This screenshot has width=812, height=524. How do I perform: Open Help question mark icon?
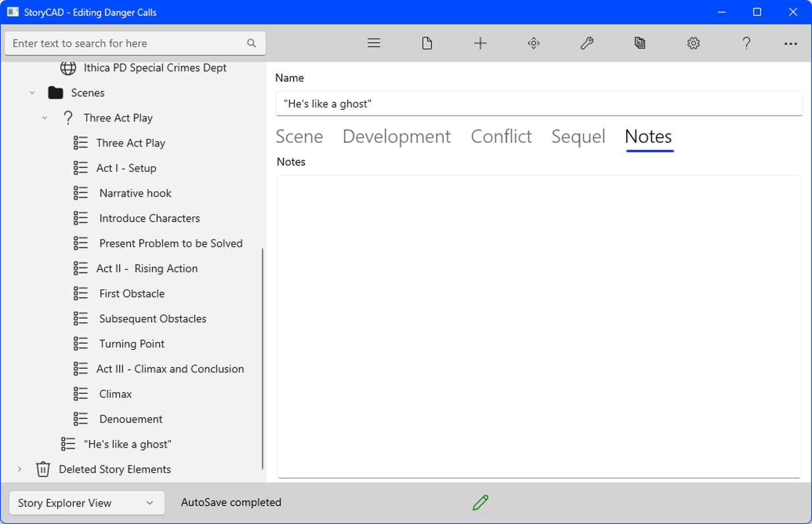[x=746, y=43]
